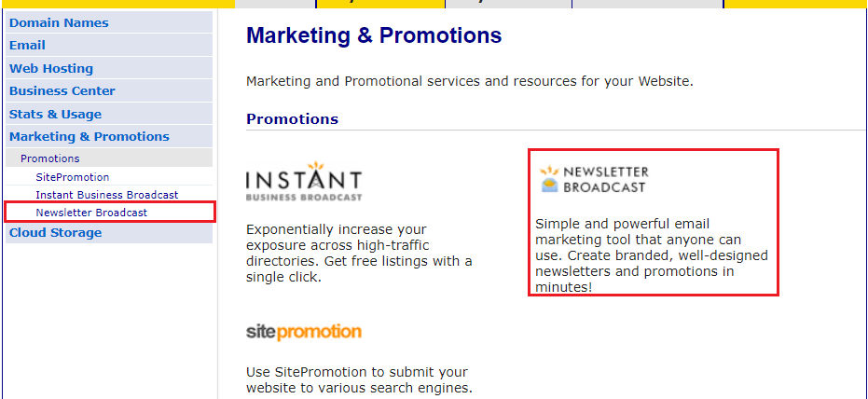Image resolution: width=868 pixels, height=399 pixels.
Task: Open Business Center in sidebar
Action: [x=109, y=90]
